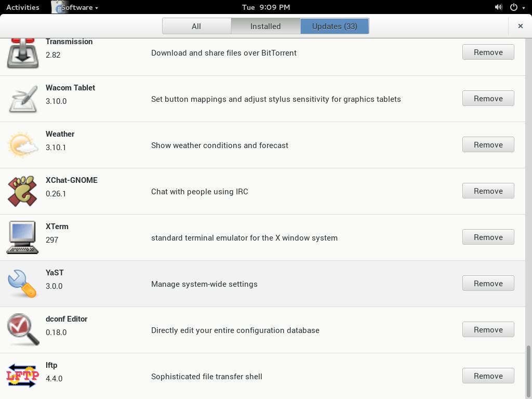Viewport: 532px width, 399px height.
Task: Click 'Set button mappings and adjust stylus sensitivity' description
Action: [276, 99]
